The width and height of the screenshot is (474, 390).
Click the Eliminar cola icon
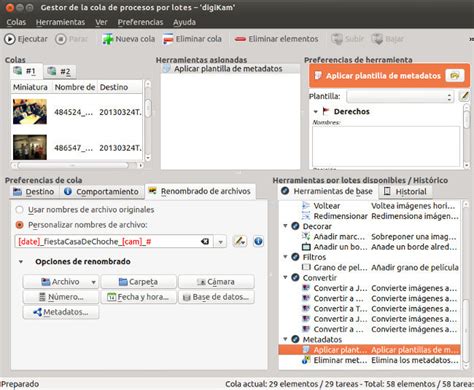[x=168, y=39]
